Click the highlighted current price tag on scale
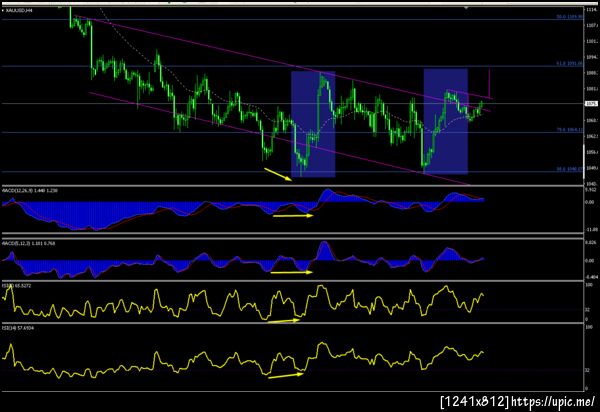Image resolution: width=600 pixels, height=412 pixels. (x=592, y=104)
